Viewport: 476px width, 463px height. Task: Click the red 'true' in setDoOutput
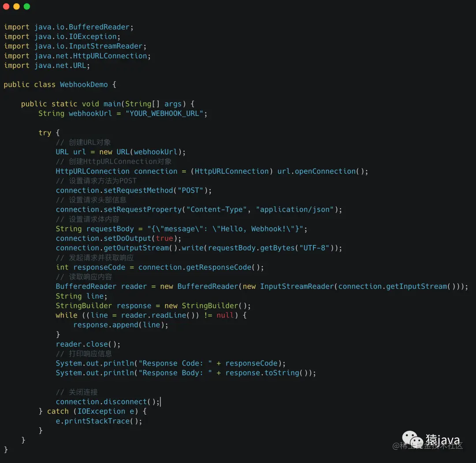164,239
